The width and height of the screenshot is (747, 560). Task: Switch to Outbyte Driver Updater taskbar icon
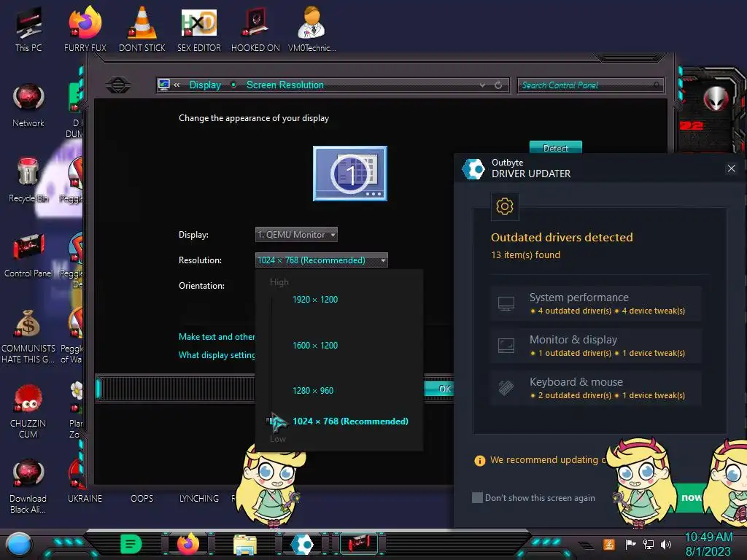(x=302, y=544)
